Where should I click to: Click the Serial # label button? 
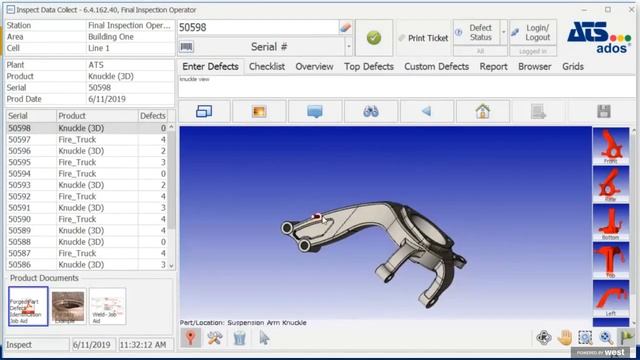269,47
